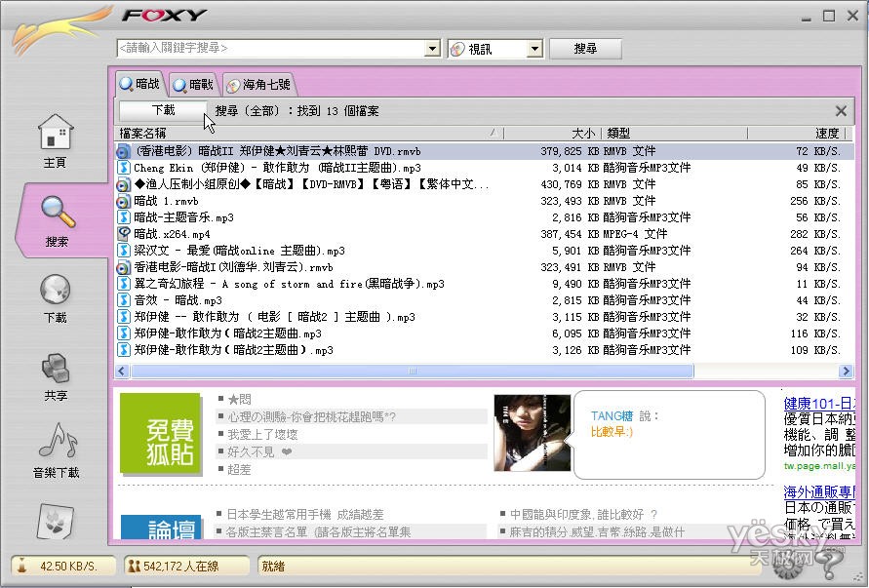Sort results by 類型 column header

[x=675, y=133]
